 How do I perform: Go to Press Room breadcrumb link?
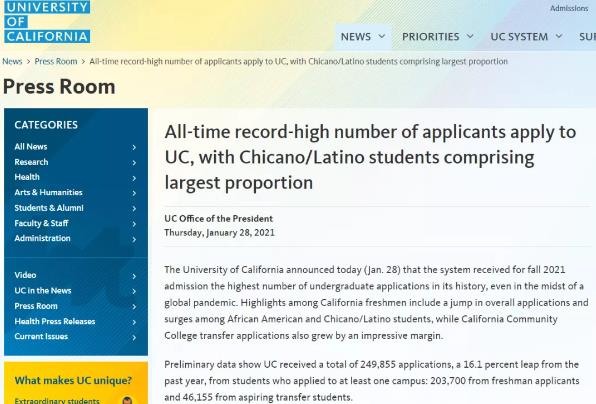tap(56, 61)
